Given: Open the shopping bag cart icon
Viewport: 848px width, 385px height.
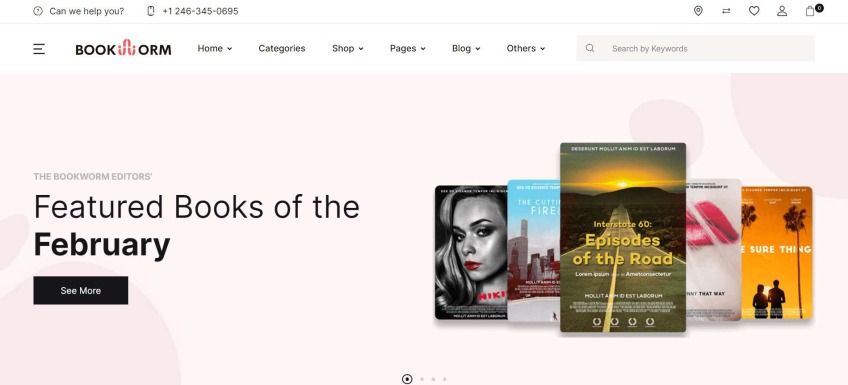Looking at the screenshot, I should point(810,11).
